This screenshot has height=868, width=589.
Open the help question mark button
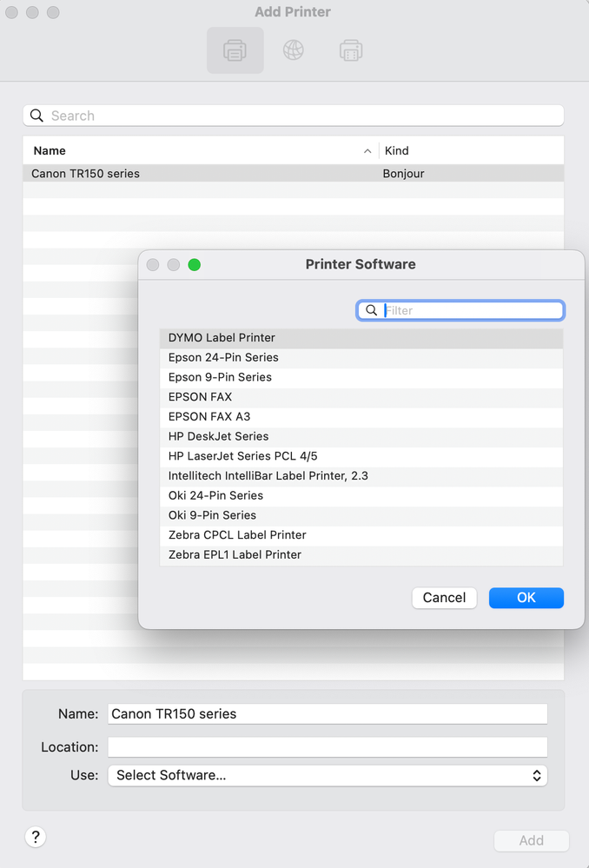[x=36, y=837]
